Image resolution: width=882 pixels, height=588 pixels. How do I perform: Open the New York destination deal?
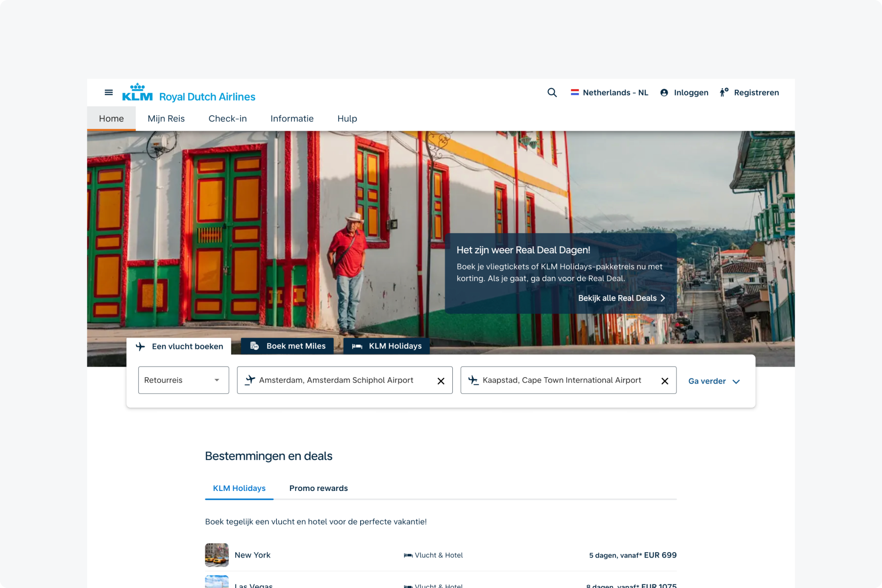(x=441, y=555)
